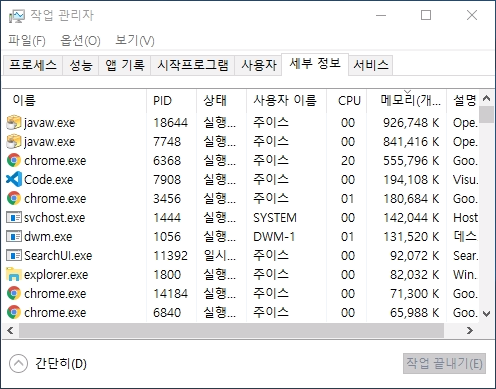
Task: Click the vertical scrollbar down arrow
Action: click(x=486, y=314)
